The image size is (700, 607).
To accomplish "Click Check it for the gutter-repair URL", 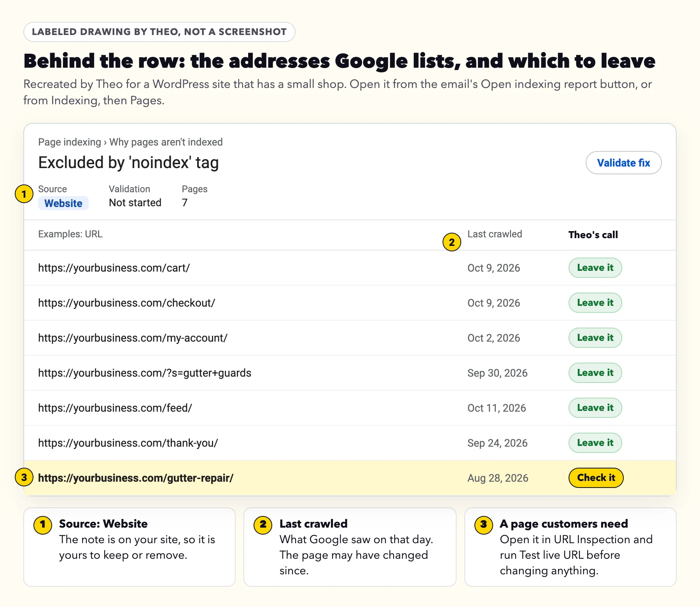I will [x=596, y=478].
